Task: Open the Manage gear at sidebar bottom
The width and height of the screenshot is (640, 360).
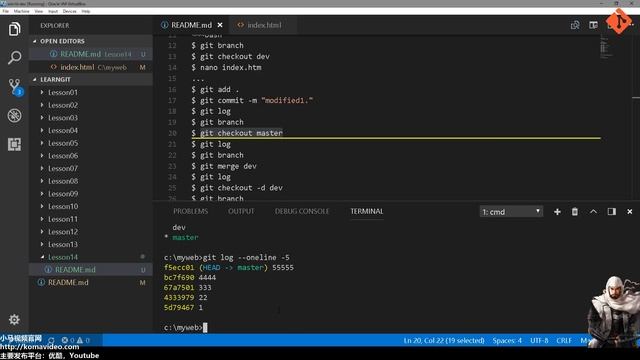Action: [x=14, y=319]
